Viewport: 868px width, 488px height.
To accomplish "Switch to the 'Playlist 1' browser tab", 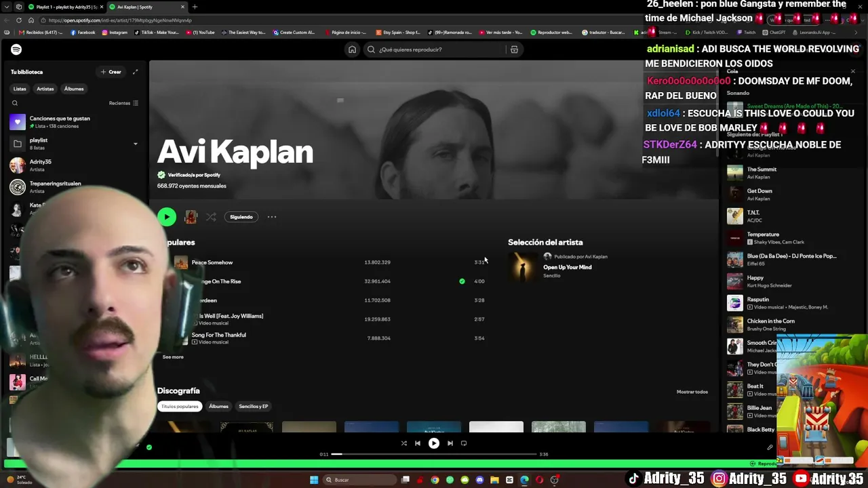I will pyautogui.click(x=66, y=7).
